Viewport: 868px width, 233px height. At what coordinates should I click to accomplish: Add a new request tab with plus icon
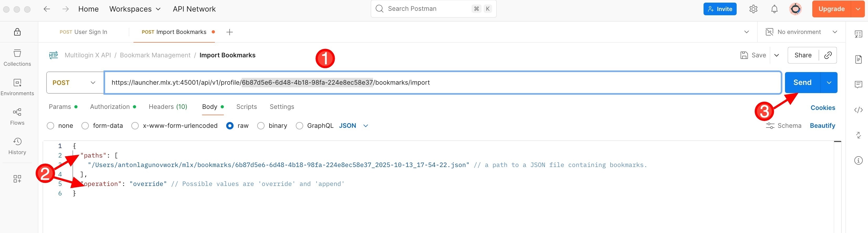(229, 32)
